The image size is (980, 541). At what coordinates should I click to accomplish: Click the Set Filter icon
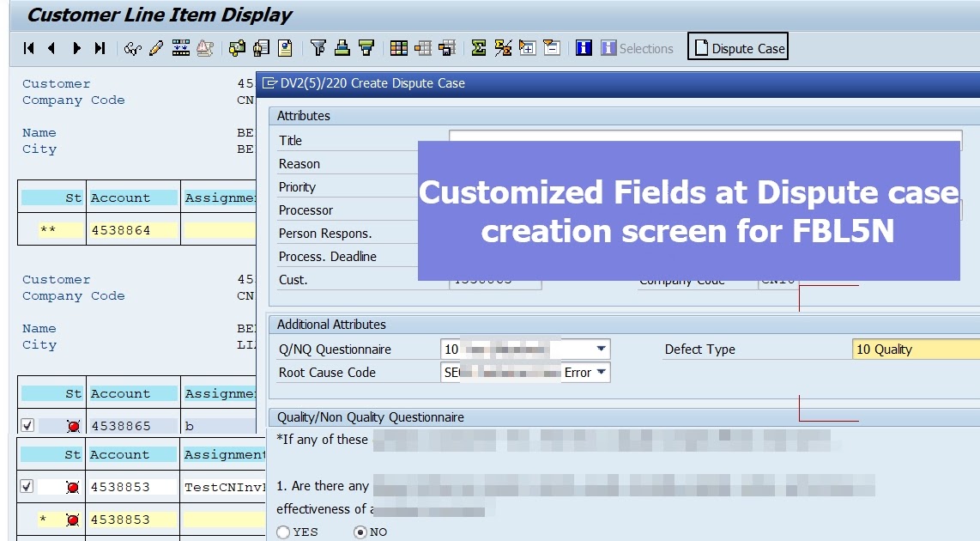[x=320, y=48]
